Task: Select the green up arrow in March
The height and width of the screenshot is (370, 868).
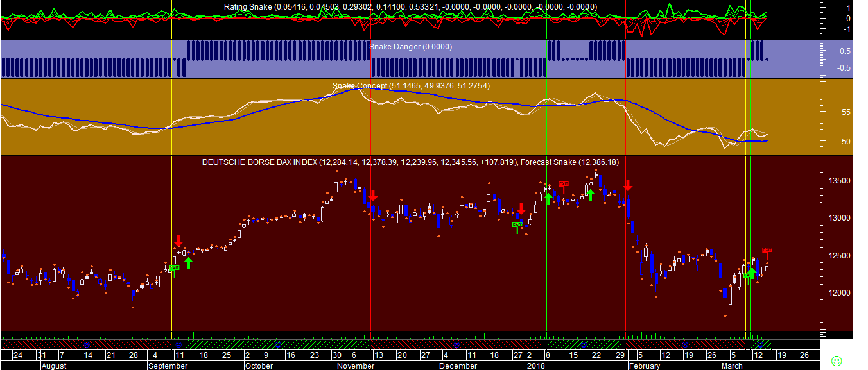Action: tap(751, 274)
